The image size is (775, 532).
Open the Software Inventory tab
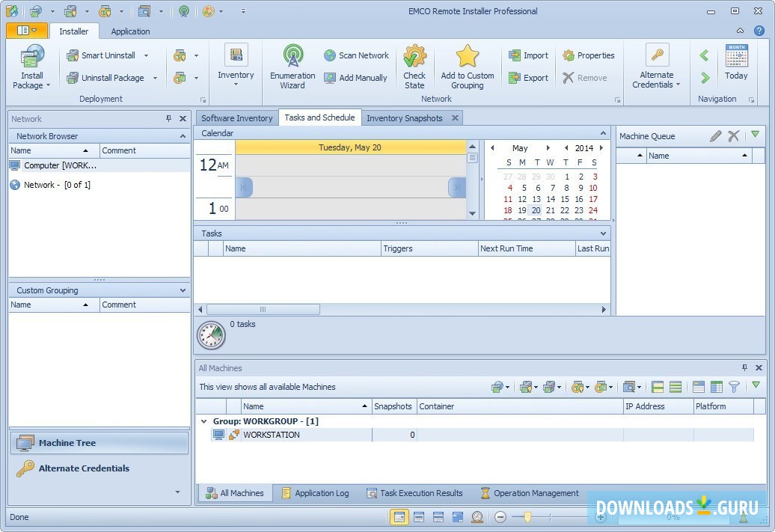[236, 118]
